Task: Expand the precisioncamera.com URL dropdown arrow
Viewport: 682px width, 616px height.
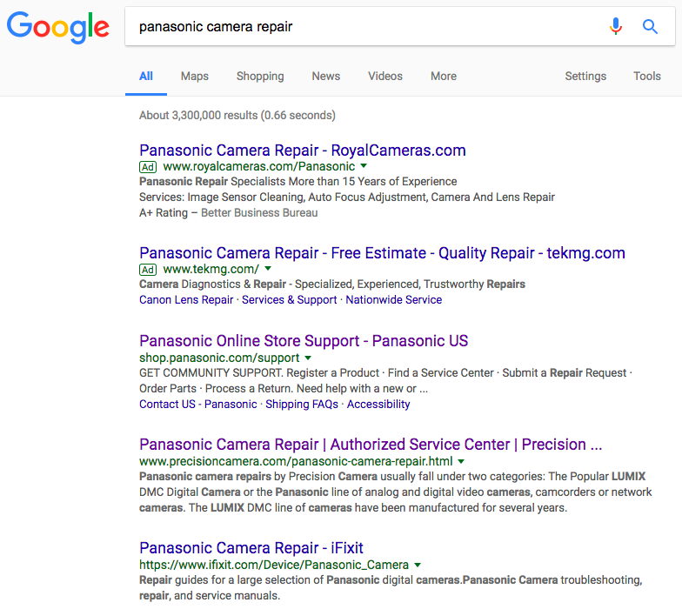Action: (461, 461)
